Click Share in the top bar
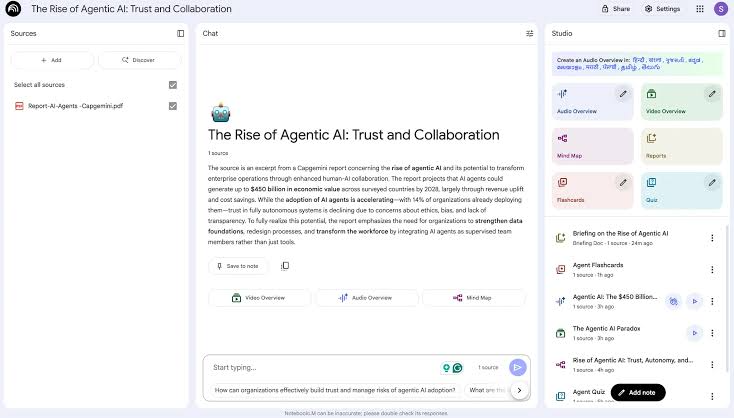The width and height of the screenshot is (734, 418). pos(616,8)
